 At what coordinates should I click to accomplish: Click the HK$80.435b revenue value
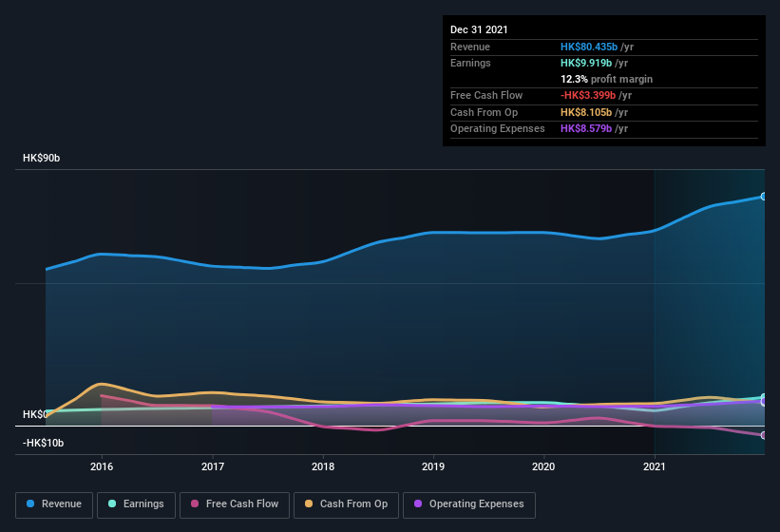point(589,47)
